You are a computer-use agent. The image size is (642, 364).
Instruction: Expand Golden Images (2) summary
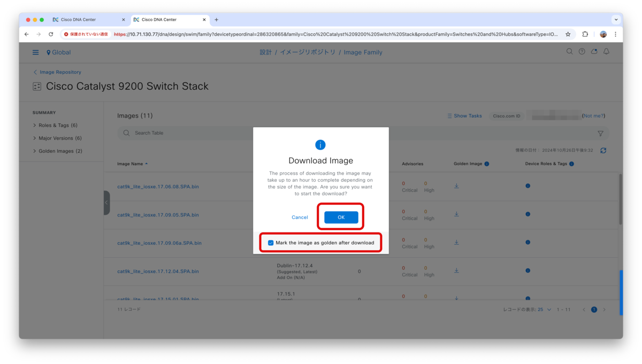tap(58, 151)
